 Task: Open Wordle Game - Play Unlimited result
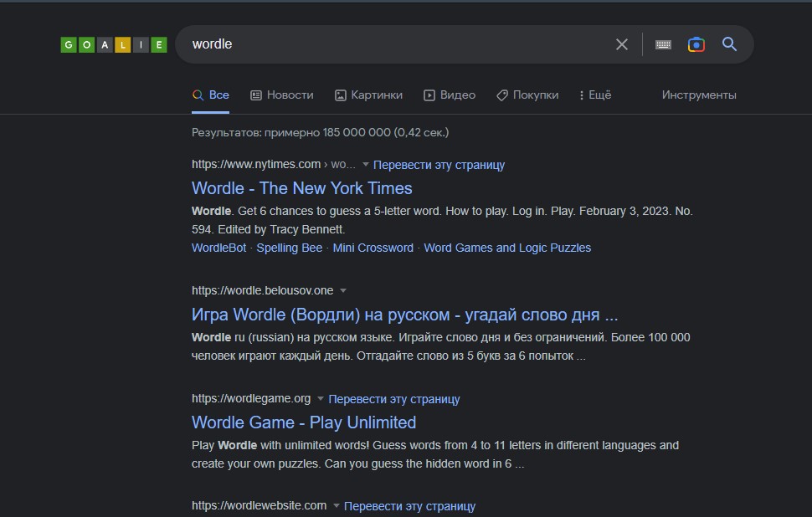(303, 422)
